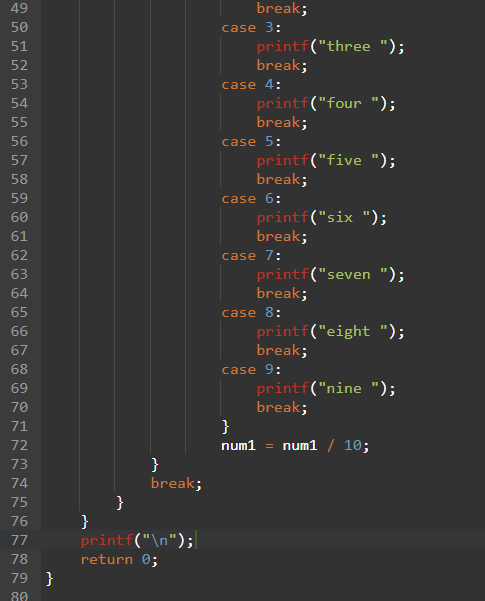485x601 pixels.
Task: Click the break on line 64
Action: pos(282,293)
